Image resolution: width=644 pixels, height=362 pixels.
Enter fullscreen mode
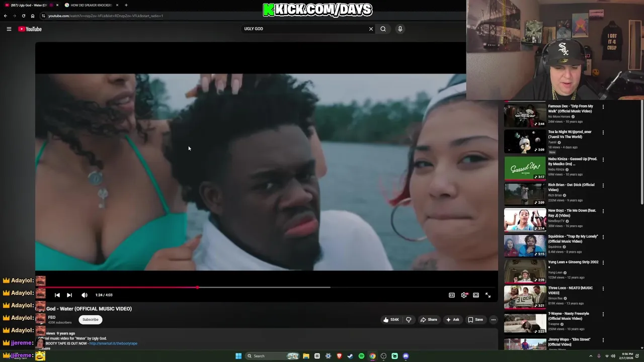tap(488, 295)
